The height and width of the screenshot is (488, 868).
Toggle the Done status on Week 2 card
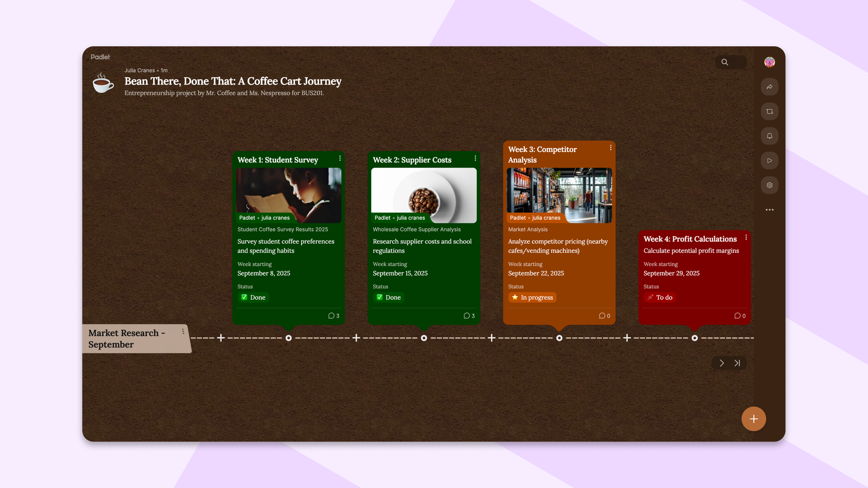click(388, 297)
